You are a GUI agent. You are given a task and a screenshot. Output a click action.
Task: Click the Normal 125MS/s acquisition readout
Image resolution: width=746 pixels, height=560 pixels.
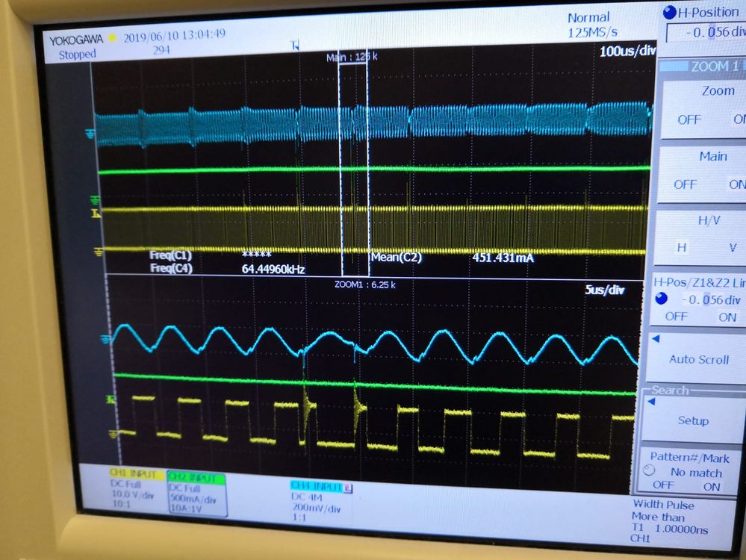click(591, 25)
